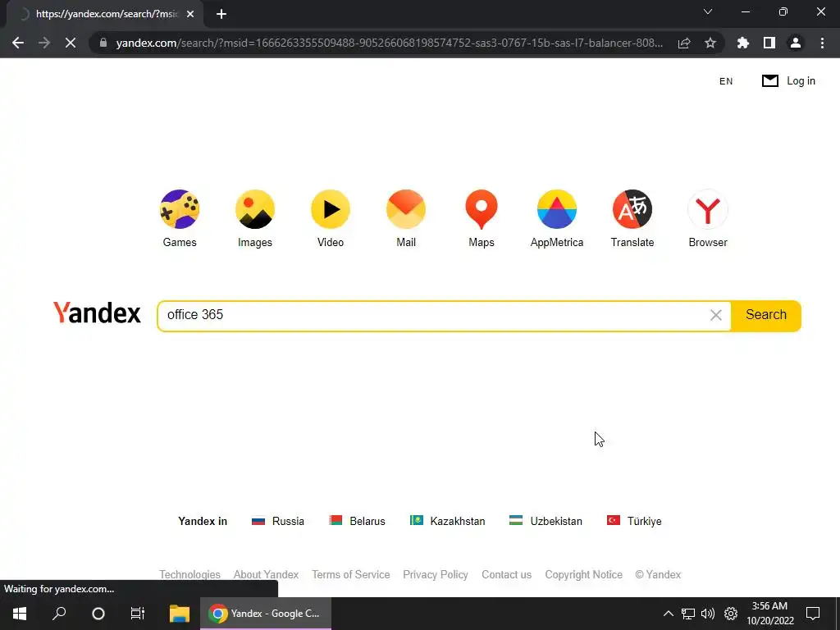Click the address bar URL
840x630 pixels.
click(390, 43)
